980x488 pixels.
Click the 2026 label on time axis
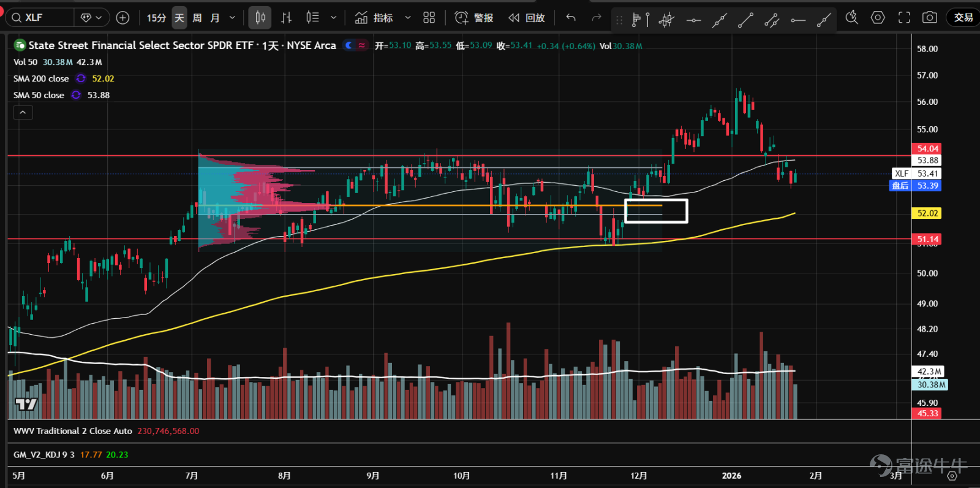coord(731,476)
